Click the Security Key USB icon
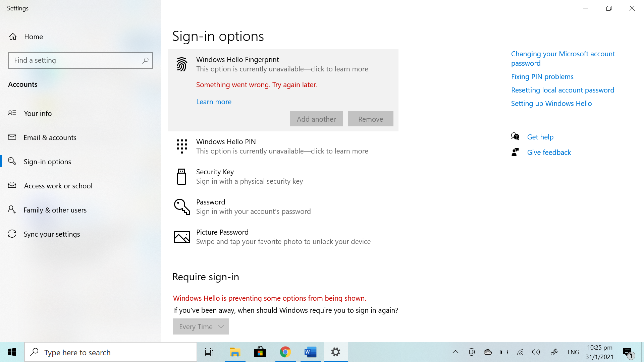Viewport: 644px width, 362px height. coord(181,176)
